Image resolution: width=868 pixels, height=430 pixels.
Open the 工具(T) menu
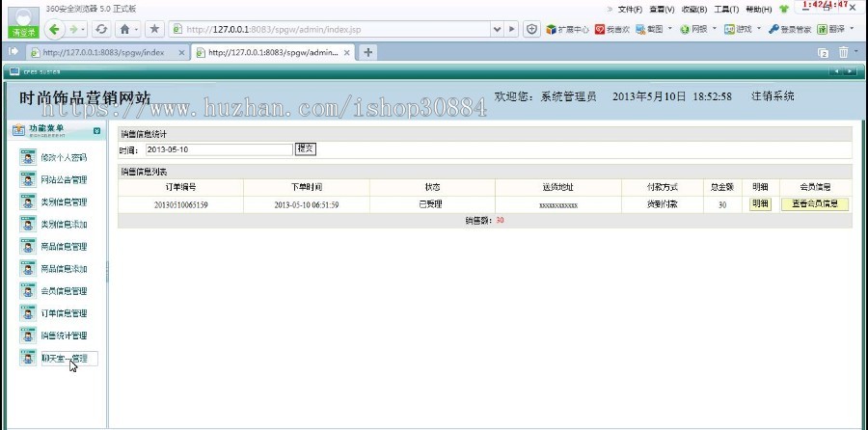click(726, 10)
